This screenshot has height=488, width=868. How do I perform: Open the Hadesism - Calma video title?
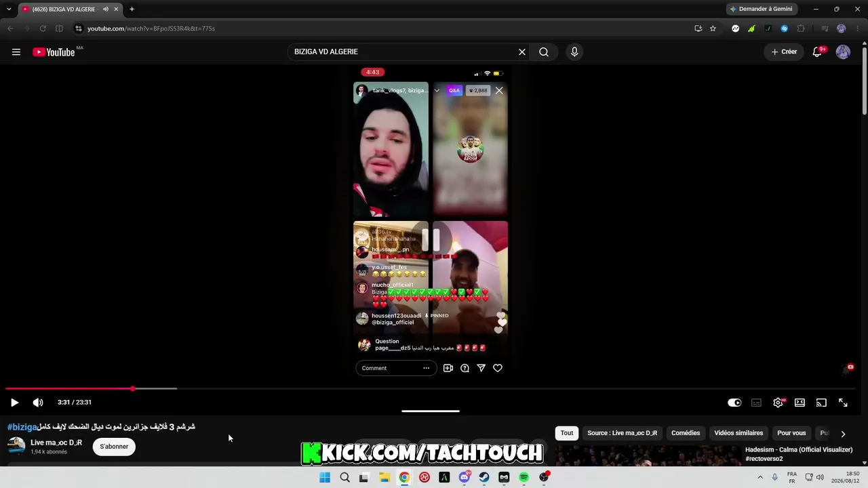point(799,454)
